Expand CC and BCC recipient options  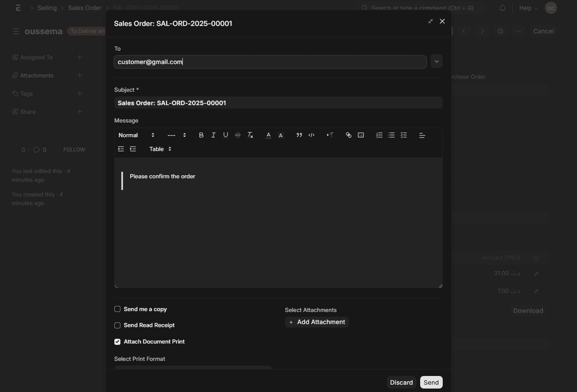pos(436,61)
